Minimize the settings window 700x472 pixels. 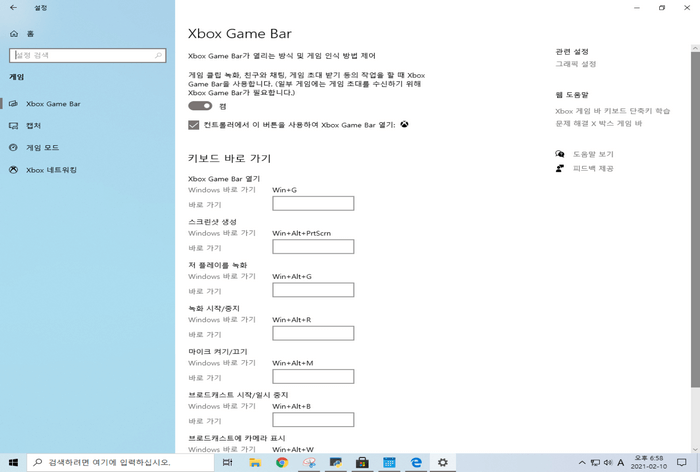click(637, 8)
